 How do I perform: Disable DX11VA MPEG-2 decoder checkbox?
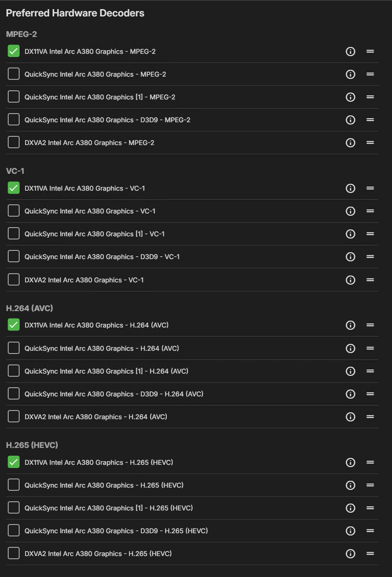(14, 51)
